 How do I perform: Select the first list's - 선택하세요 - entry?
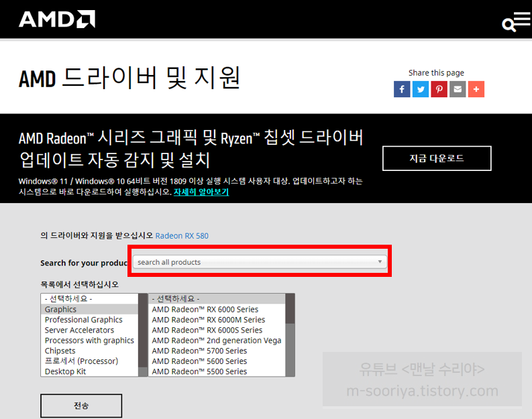[90, 298]
